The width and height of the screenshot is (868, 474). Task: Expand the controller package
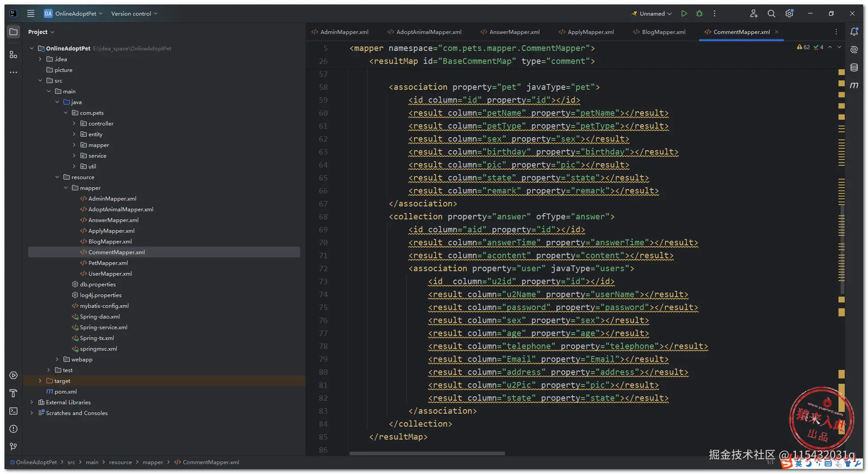coord(74,123)
